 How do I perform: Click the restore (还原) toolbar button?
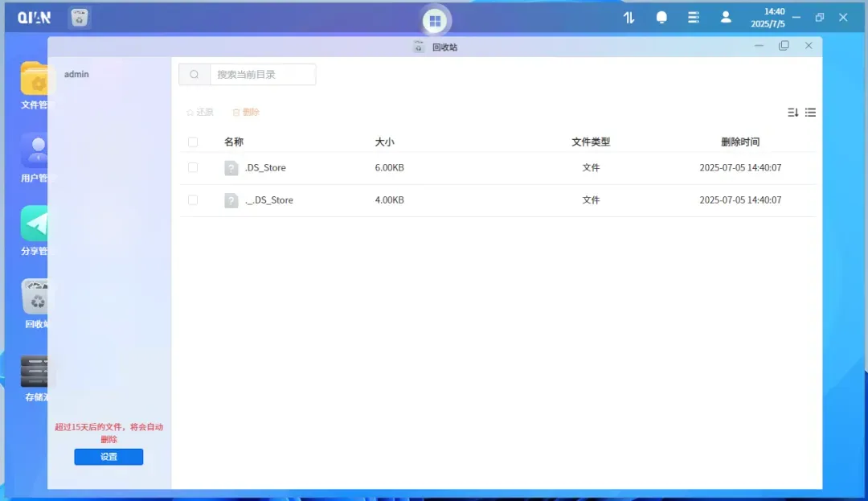[200, 113]
